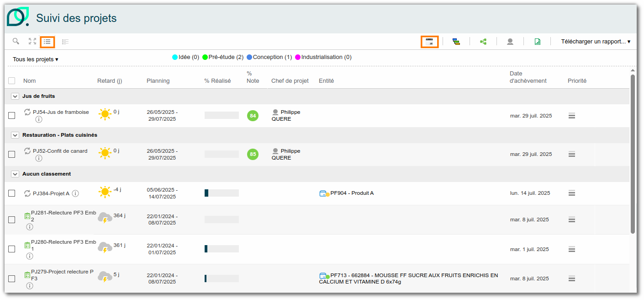
Task: Click the priority bars icon for PJ279 row
Action: 571,279
